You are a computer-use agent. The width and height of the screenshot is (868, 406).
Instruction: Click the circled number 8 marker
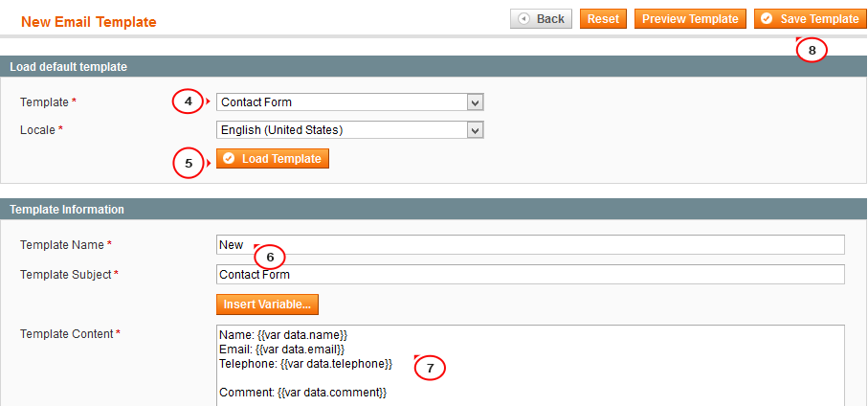812,51
